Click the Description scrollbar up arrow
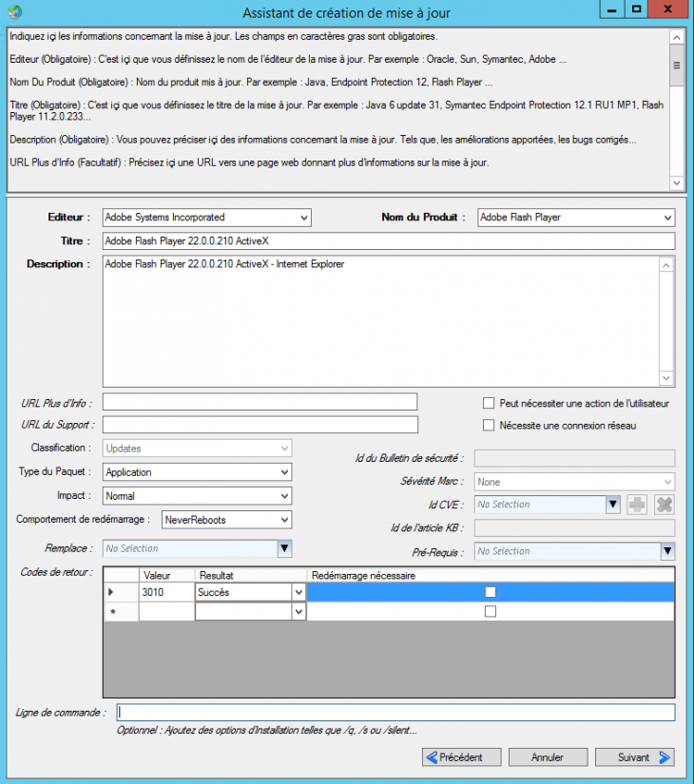This screenshot has width=694, height=784. [666, 265]
